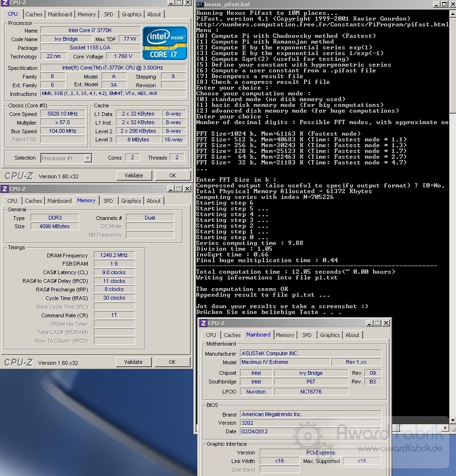Open Caches tab in Mainboard CPU-Z window
This screenshot has width=456, height=476.
[232, 335]
